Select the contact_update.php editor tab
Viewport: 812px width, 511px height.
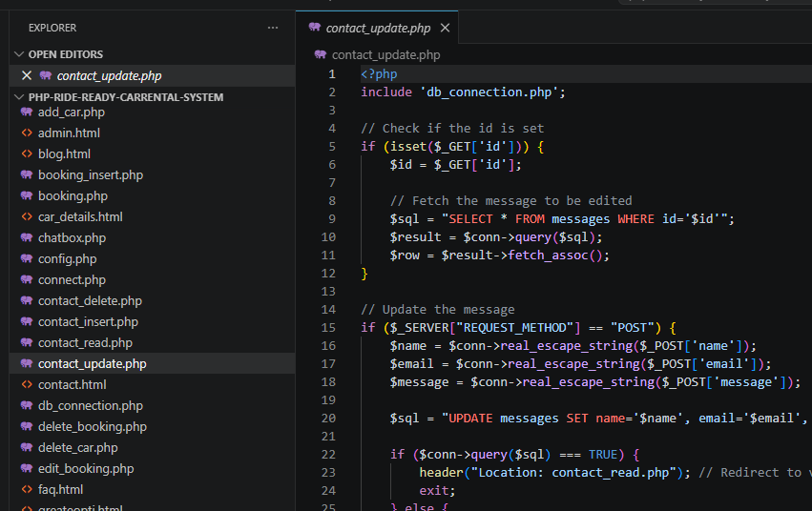pyautogui.click(x=377, y=29)
